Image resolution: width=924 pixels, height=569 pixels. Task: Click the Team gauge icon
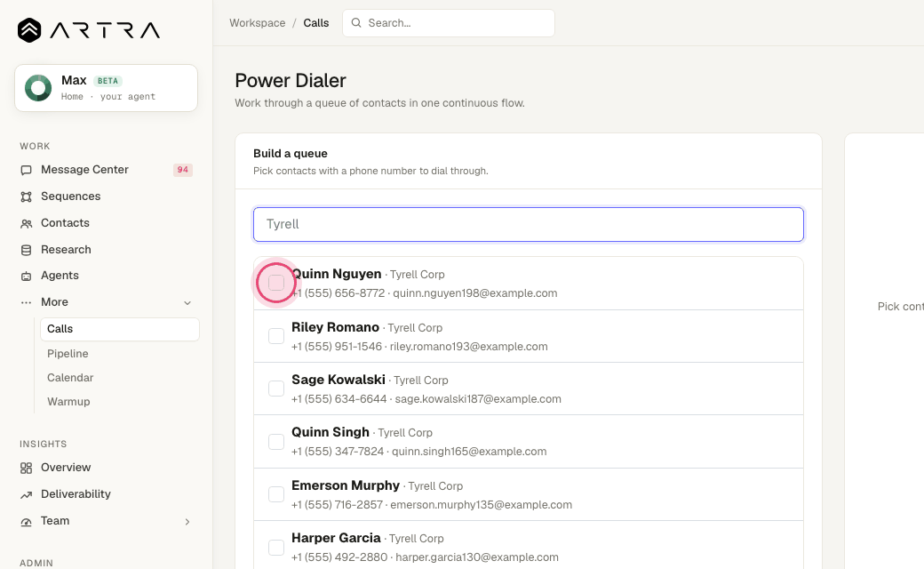click(26, 522)
